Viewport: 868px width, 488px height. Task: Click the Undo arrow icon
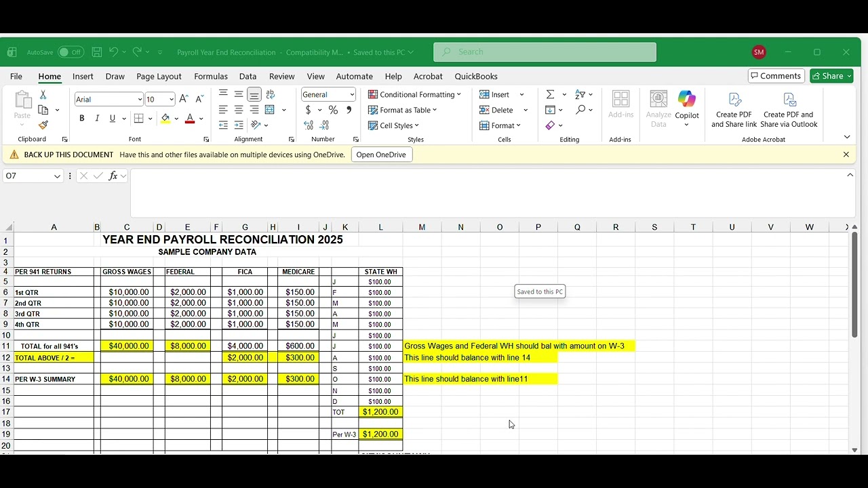click(x=113, y=52)
